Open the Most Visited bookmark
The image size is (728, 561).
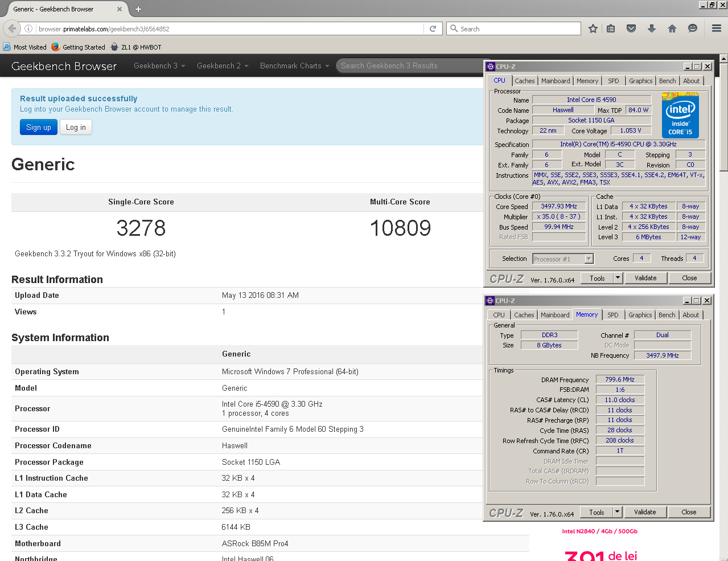[25, 47]
